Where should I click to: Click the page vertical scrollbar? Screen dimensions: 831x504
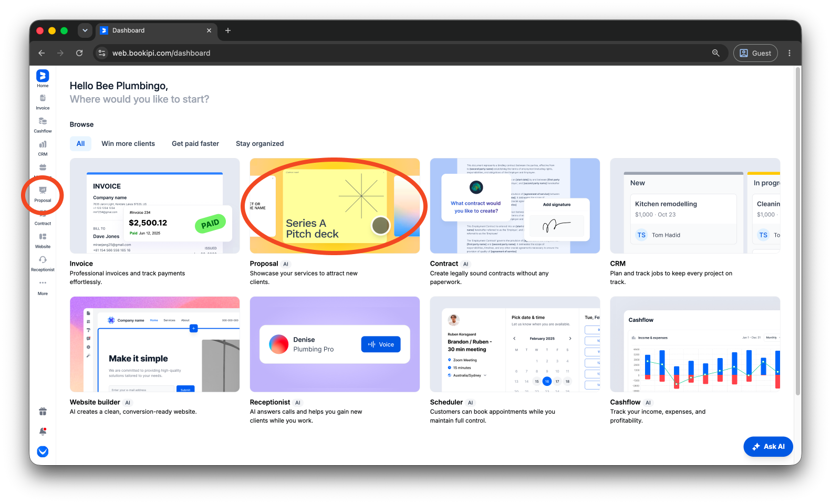798,231
